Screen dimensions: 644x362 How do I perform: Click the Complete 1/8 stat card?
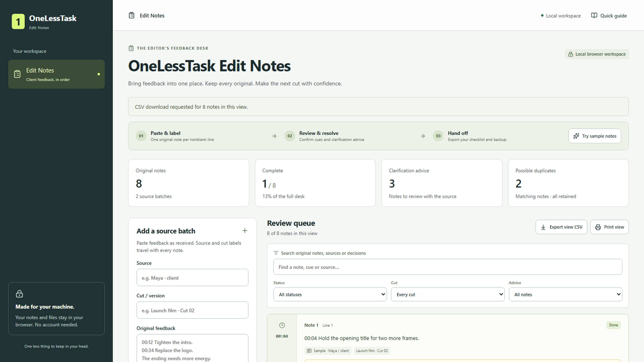[x=315, y=183]
